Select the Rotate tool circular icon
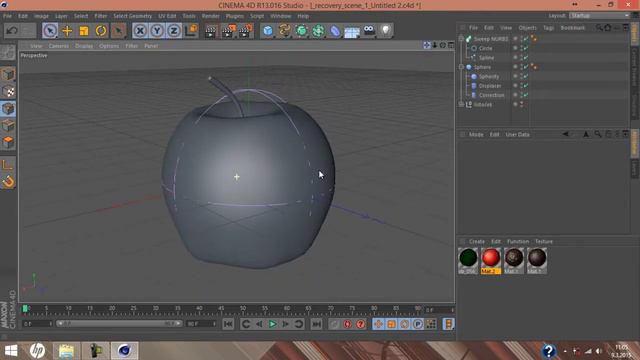This screenshot has width=640, height=360. pos(101,31)
